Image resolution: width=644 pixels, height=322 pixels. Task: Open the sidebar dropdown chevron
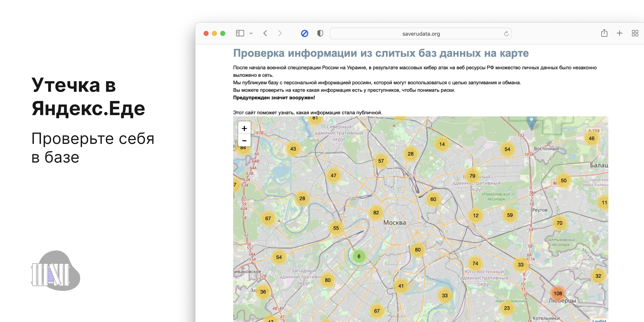click(x=251, y=33)
